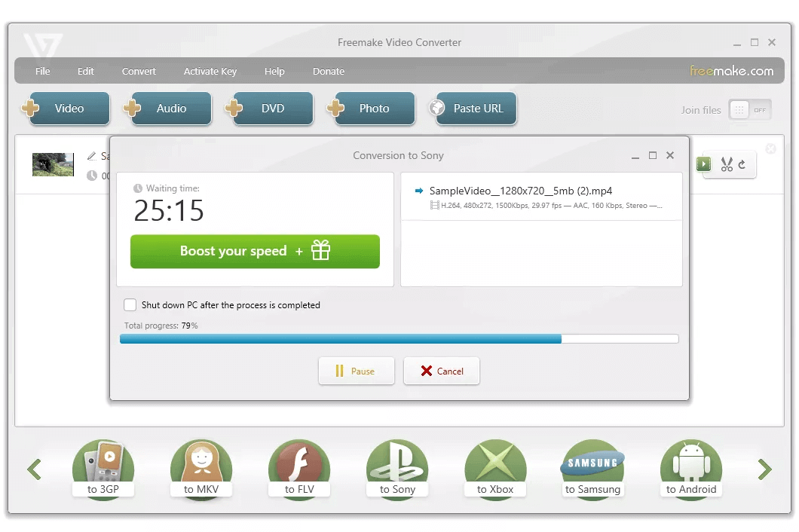Click the Conversion to Sony title text

(399, 155)
